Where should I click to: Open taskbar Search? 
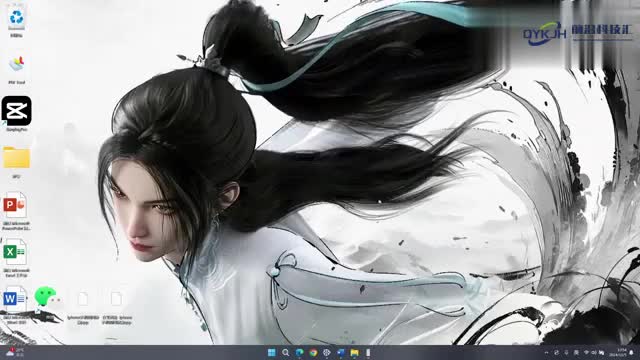pos(286,353)
